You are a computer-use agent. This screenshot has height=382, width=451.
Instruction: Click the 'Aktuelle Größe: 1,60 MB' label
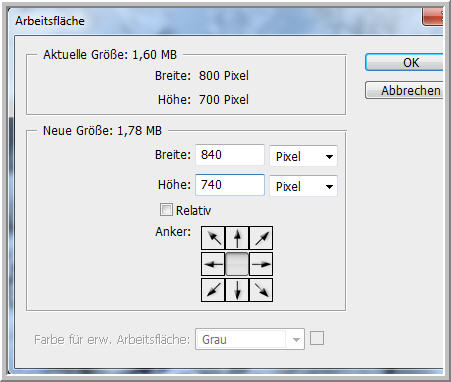[x=110, y=55]
